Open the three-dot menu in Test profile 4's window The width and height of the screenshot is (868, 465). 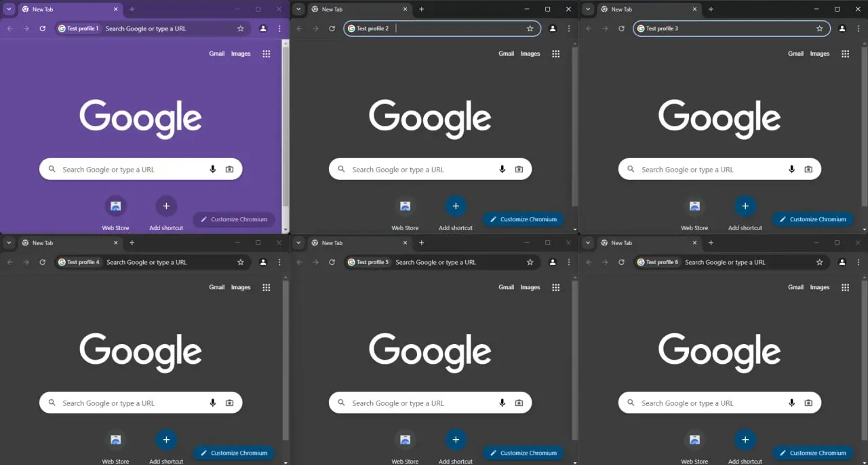pos(279,262)
